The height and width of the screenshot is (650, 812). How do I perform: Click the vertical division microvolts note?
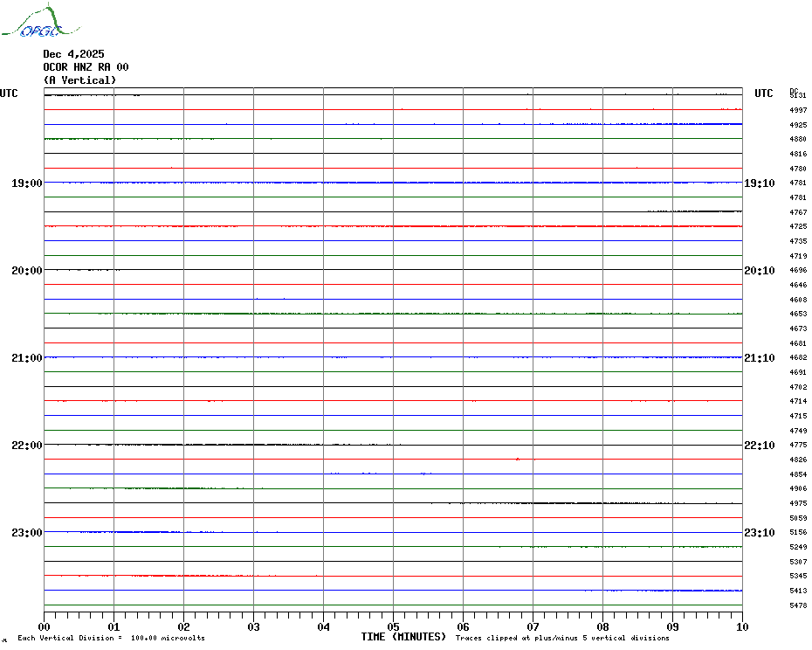(x=111, y=638)
